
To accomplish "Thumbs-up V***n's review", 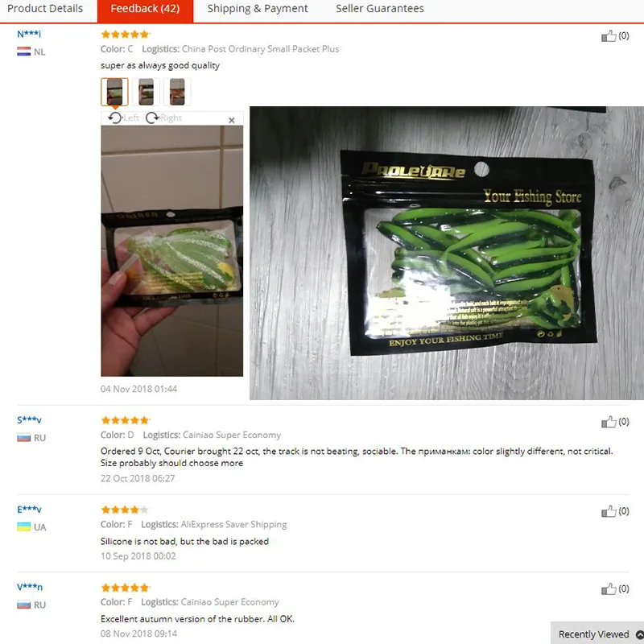I will coord(609,589).
